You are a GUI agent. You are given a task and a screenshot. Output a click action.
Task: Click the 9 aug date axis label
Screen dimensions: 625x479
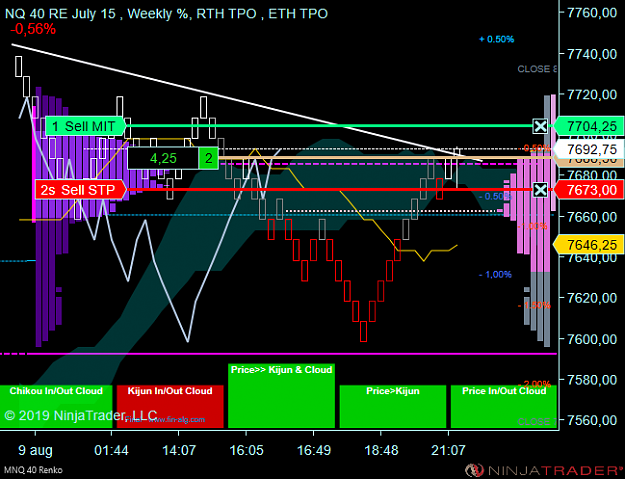point(35,450)
